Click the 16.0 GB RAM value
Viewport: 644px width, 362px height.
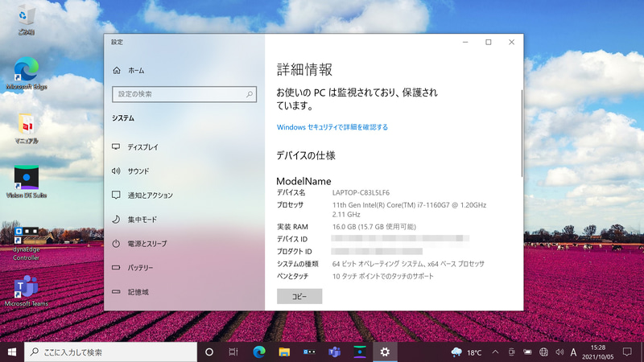click(374, 227)
